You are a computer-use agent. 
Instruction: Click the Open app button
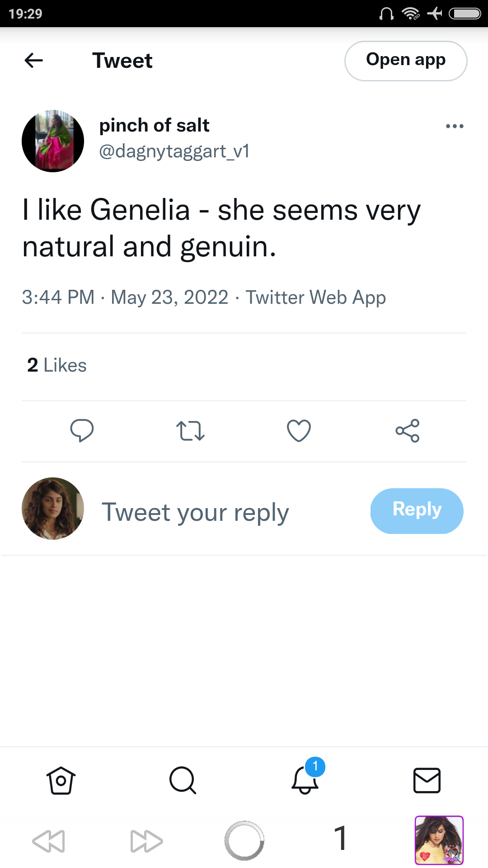pyautogui.click(x=406, y=61)
